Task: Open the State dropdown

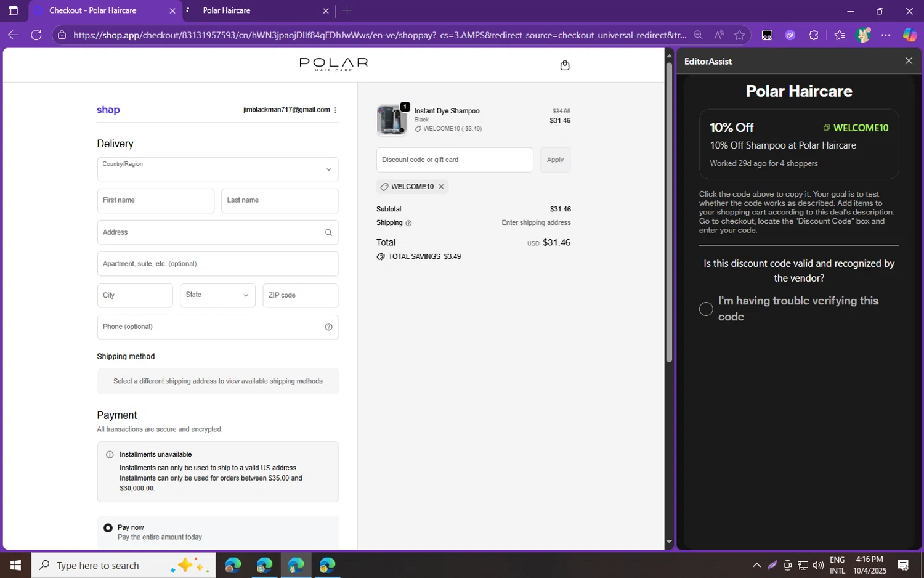Action: click(217, 295)
